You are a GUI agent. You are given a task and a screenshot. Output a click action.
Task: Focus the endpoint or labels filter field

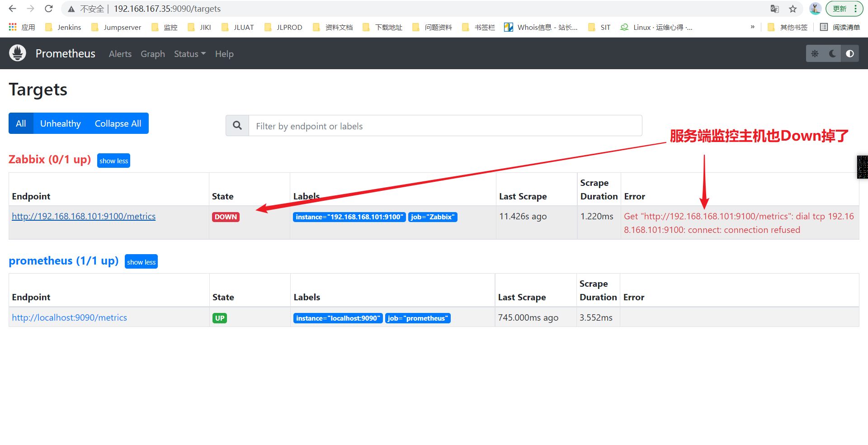tap(445, 126)
